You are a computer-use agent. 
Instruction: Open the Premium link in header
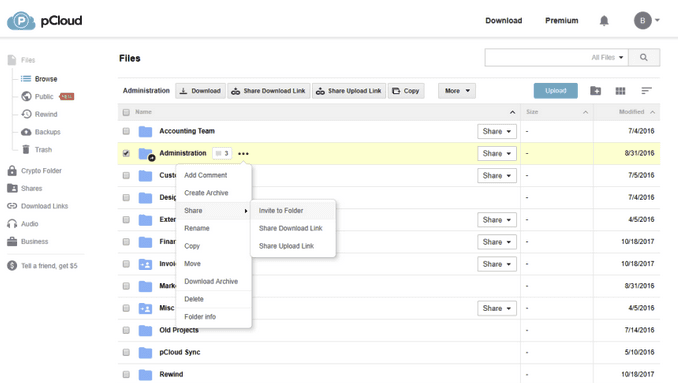562,21
